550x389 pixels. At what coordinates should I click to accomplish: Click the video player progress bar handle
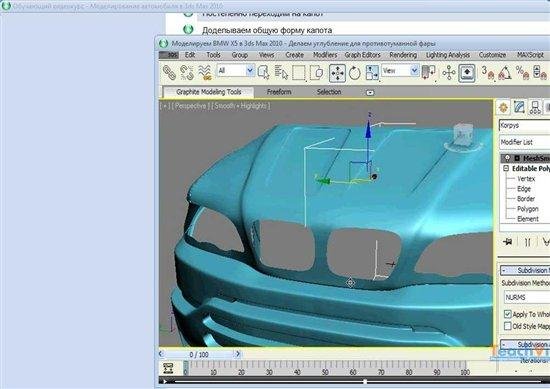pos(365,381)
